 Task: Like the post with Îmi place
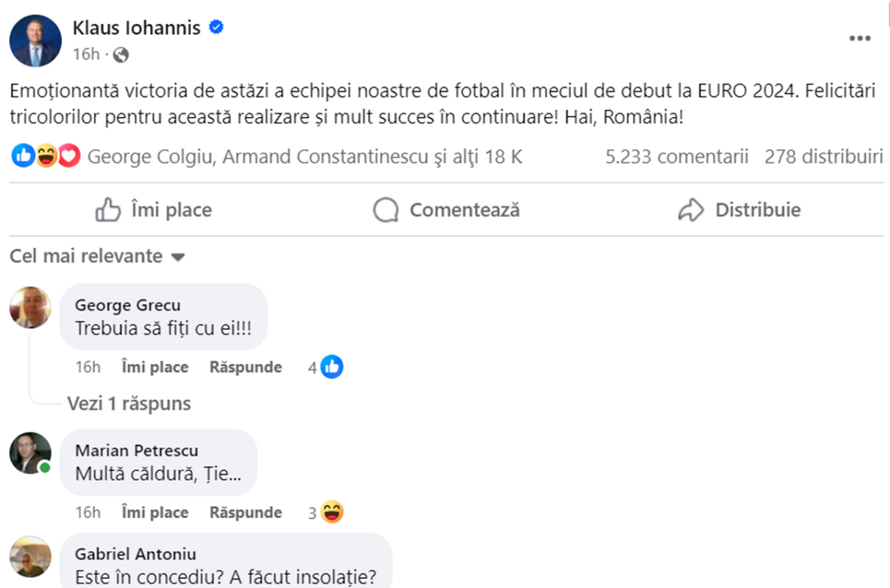(x=154, y=211)
